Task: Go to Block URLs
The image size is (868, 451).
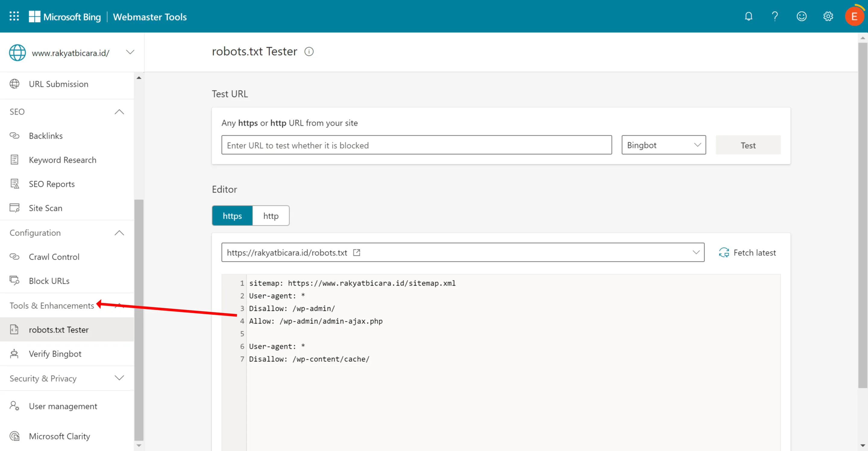Action: pyautogui.click(x=49, y=280)
